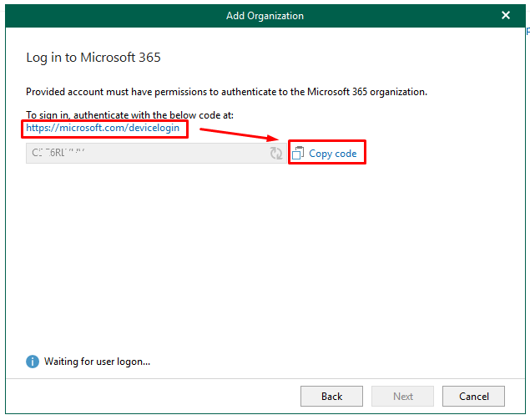The image size is (530, 420).
Task: Click the 'Provided account must have permissions' text
Action: (226, 92)
